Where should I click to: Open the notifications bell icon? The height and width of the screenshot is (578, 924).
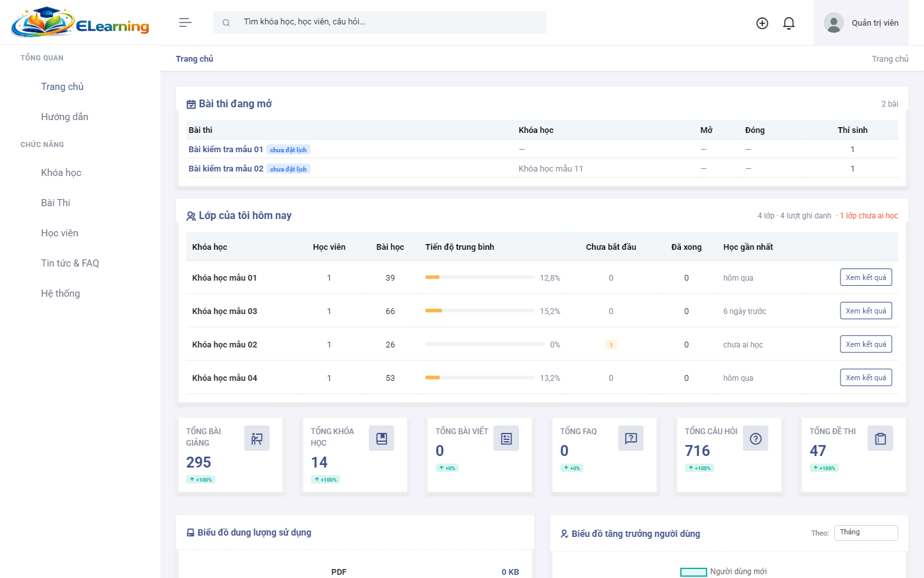[x=789, y=23]
